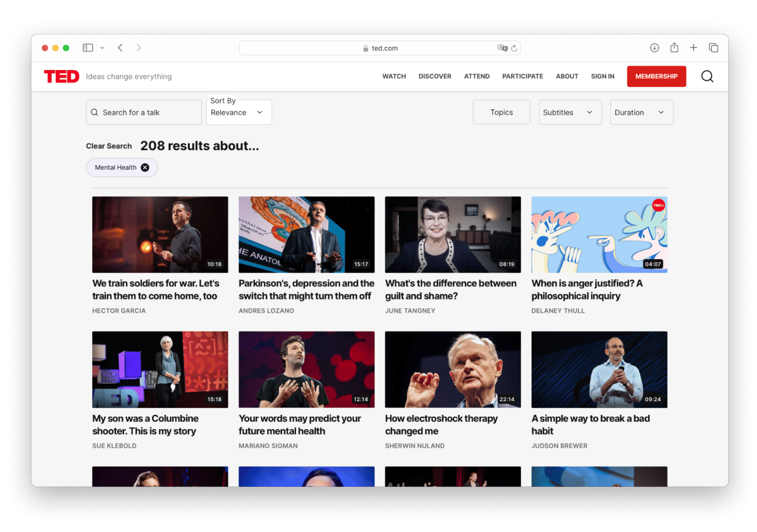Click the ted.com address bar

[x=379, y=48]
